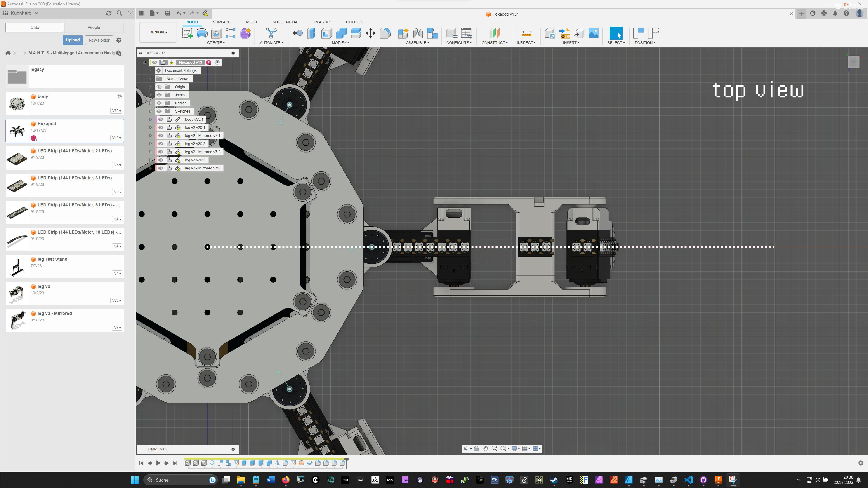Click the As-built Joint icon
868x488 pixels.
coord(432,33)
